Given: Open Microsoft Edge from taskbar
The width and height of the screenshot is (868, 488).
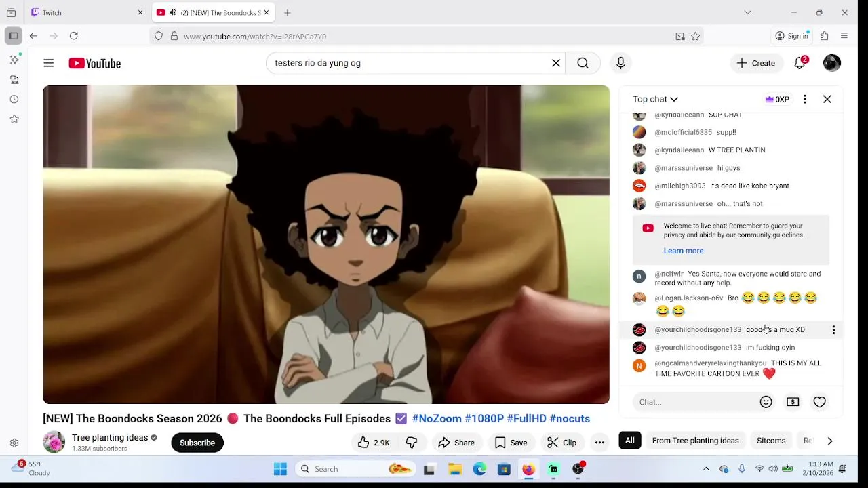Looking at the screenshot, I should (479, 469).
